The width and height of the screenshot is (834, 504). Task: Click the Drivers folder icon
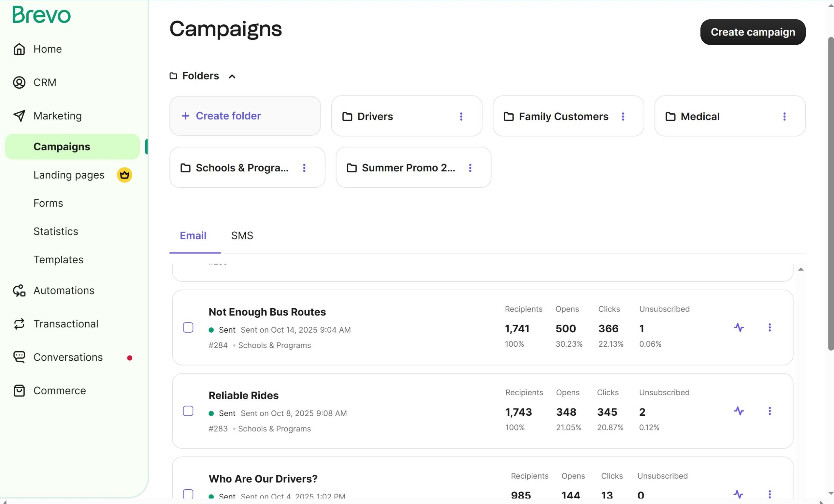point(347,116)
